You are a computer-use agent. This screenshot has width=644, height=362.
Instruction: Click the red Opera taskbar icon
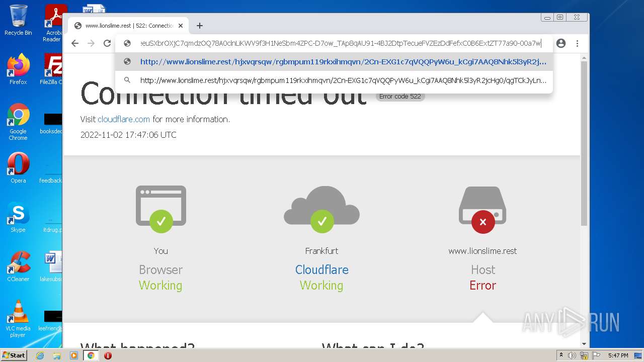108,355
